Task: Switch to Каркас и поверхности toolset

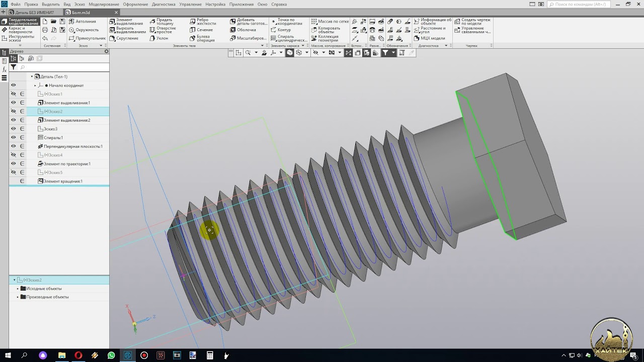Action: (18, 30)
